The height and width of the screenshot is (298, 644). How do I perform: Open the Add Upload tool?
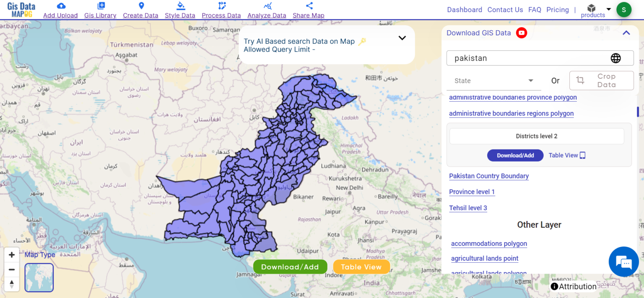60,10
